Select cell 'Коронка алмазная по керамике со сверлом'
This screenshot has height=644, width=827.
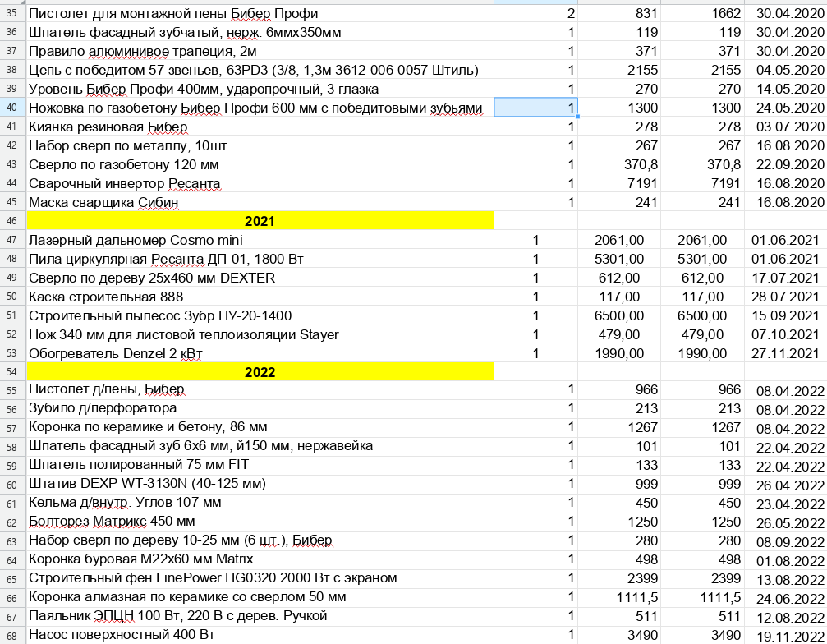pyautogui.click(x=260, y=597)
